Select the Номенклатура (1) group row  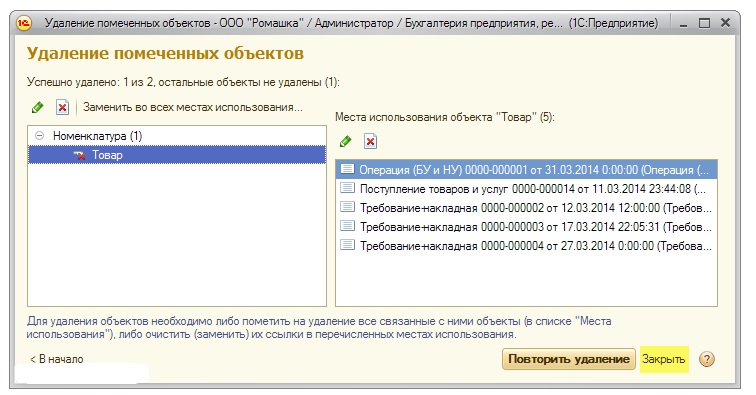coord(177,136)
